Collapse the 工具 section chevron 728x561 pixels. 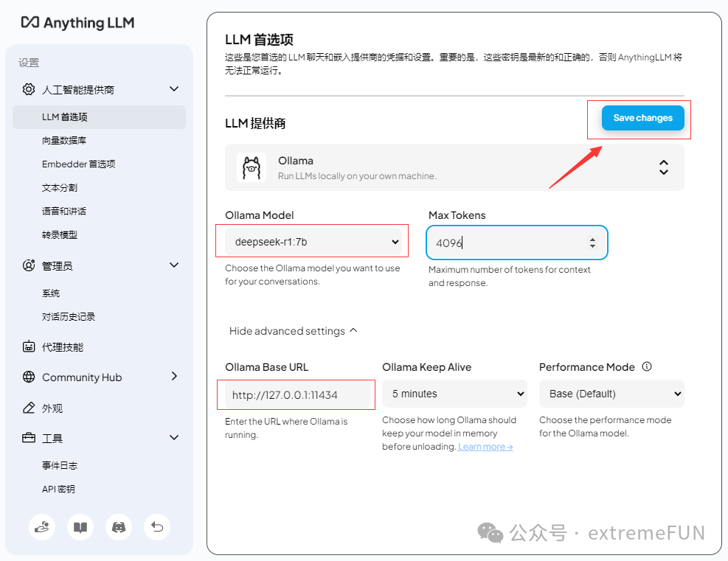[x=174, y=438]
